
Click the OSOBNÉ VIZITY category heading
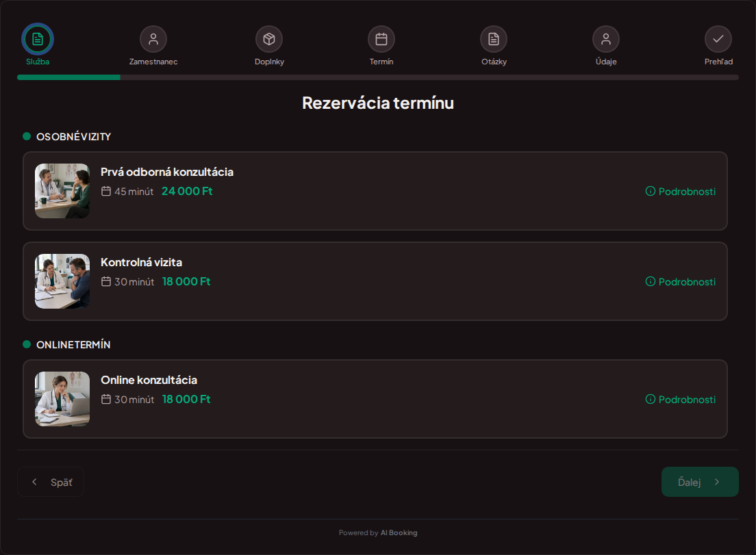74,137
